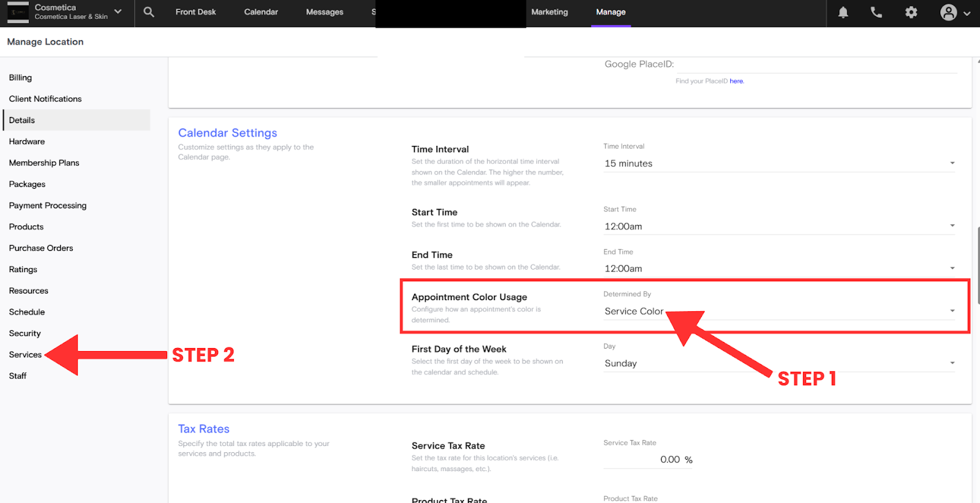The image size is (980, 503).
Task: Click the phone icon in header
Action: click(x=876, y=12)
